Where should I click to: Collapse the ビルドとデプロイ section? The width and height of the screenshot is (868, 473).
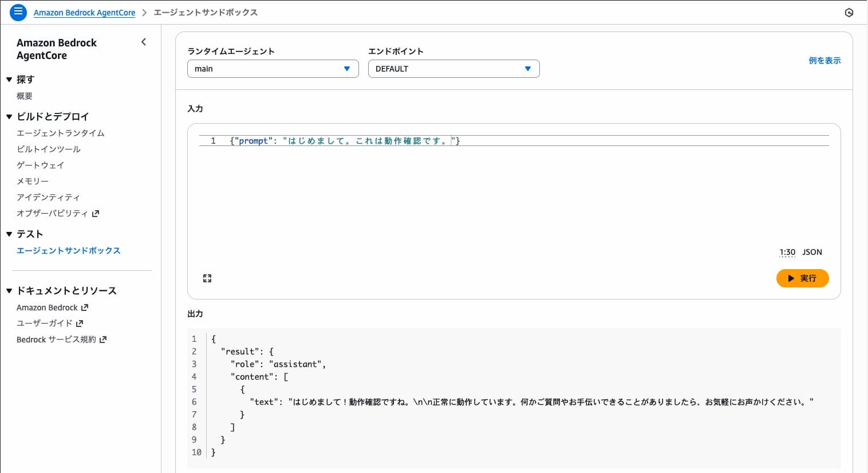click(9, 117)
